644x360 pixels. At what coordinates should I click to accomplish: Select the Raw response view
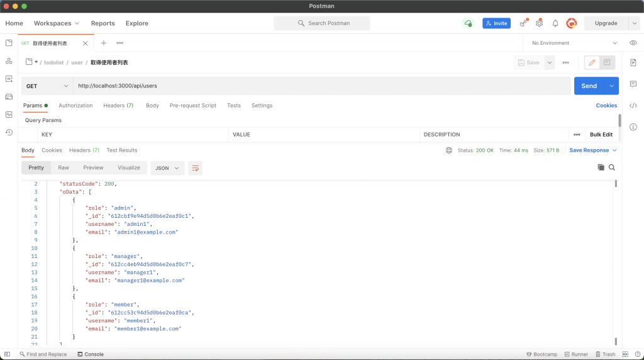tap(64, 167)
